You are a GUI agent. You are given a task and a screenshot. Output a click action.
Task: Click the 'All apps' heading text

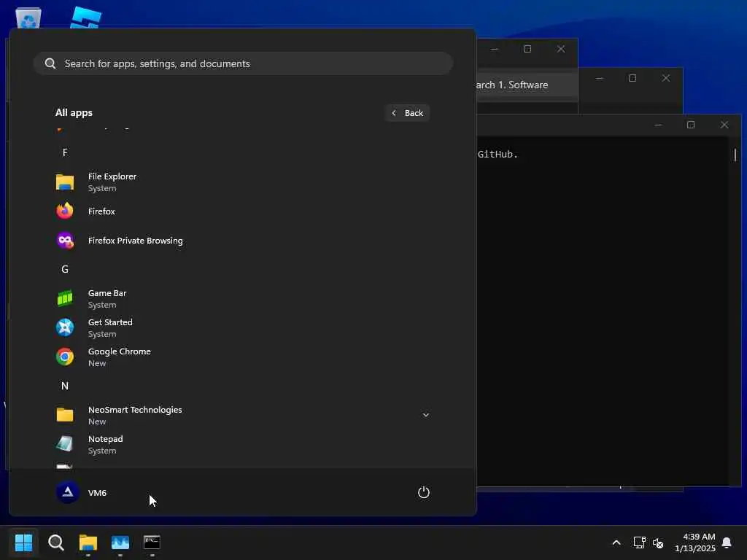click(x=74, y=113)
